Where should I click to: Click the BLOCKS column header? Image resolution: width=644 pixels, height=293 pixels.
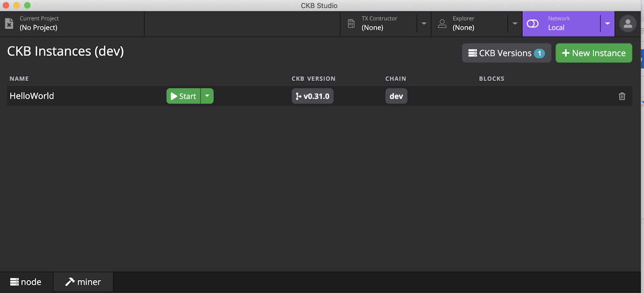(x=491, y=79)
